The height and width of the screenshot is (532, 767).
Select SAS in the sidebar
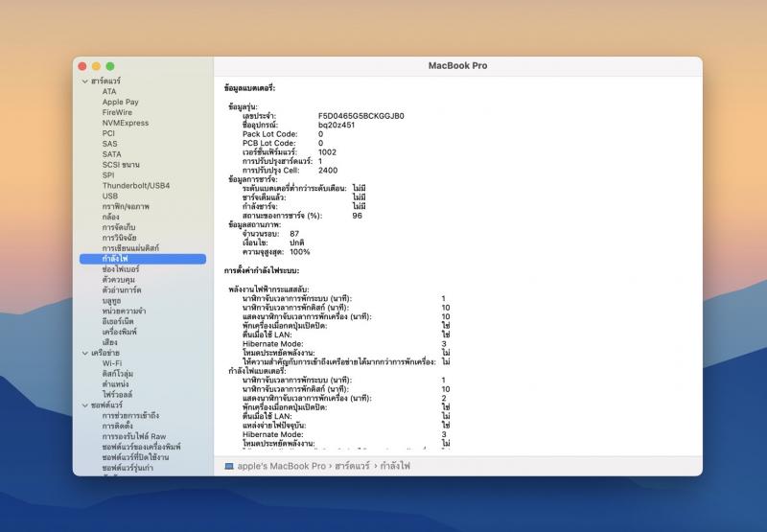(109, 144)
